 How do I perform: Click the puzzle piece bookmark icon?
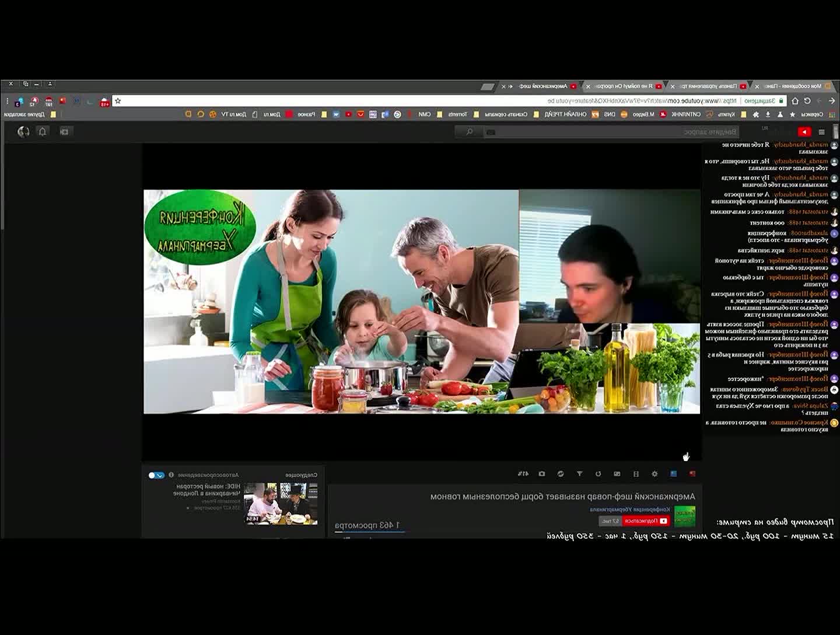click(756, 114)
